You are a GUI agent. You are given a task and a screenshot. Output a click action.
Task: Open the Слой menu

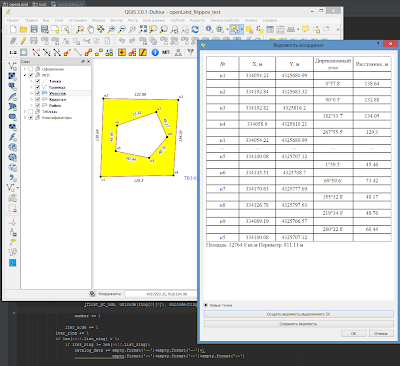point(59,20)
